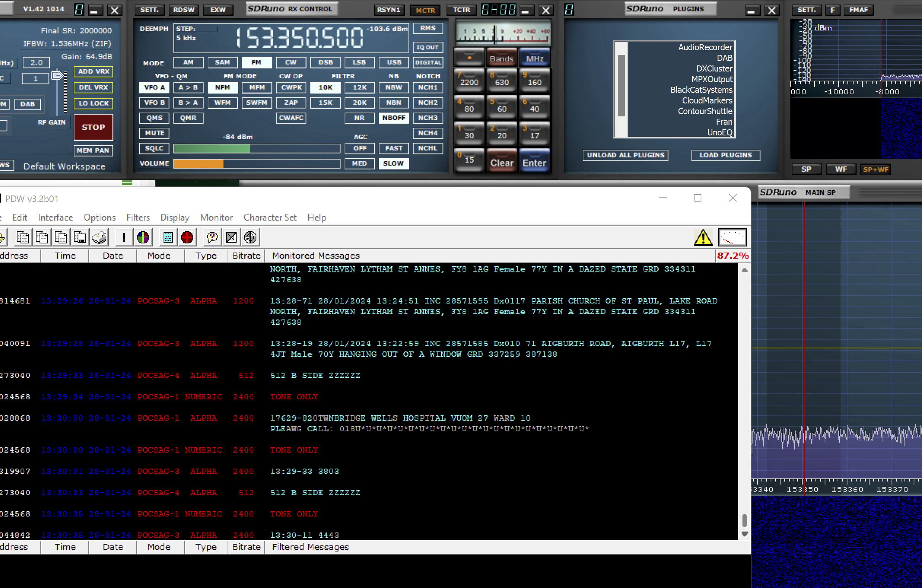Click the exclamation mark toolbar icon

124,237
